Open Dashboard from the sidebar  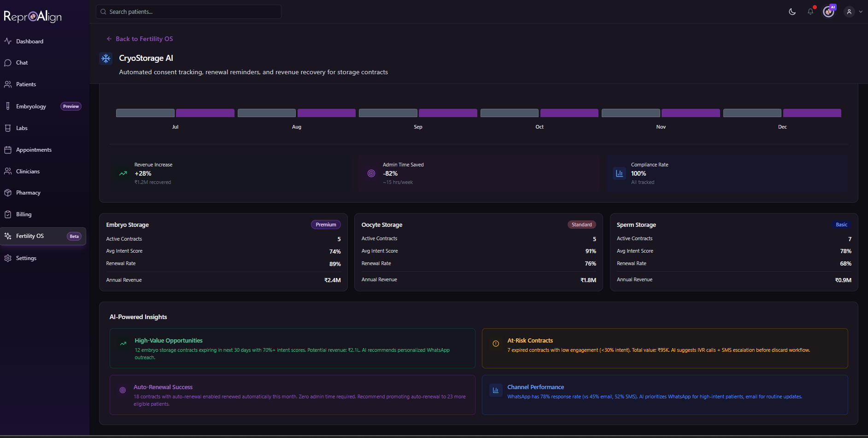[x=29, y=41]
